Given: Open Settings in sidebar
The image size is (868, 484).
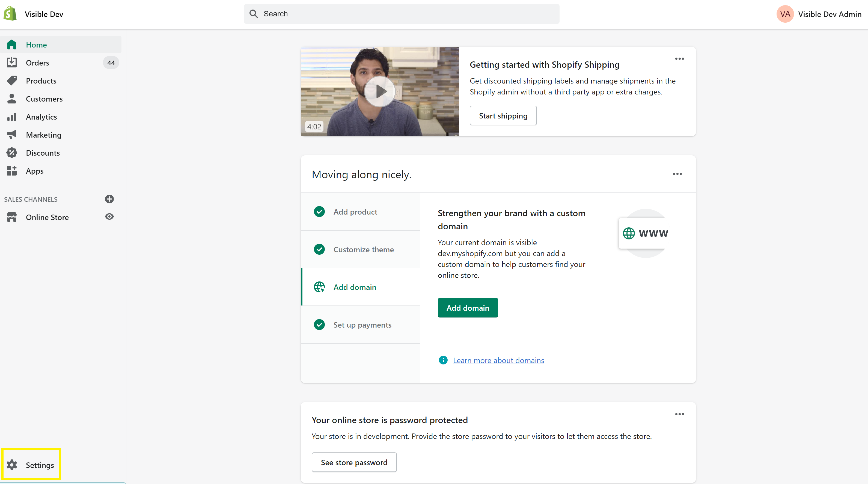Looking at the screenshot, I should (31, 465).
